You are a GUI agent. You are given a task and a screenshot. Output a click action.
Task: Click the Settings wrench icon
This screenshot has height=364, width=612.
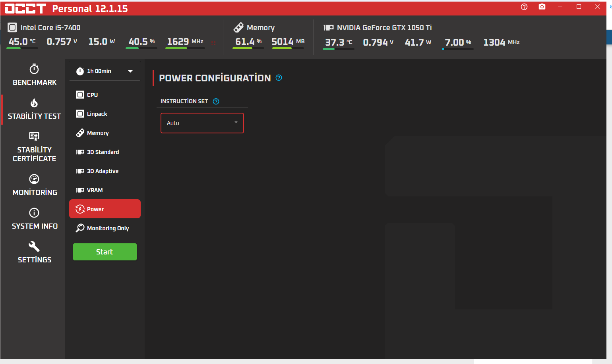pos(35,247)
